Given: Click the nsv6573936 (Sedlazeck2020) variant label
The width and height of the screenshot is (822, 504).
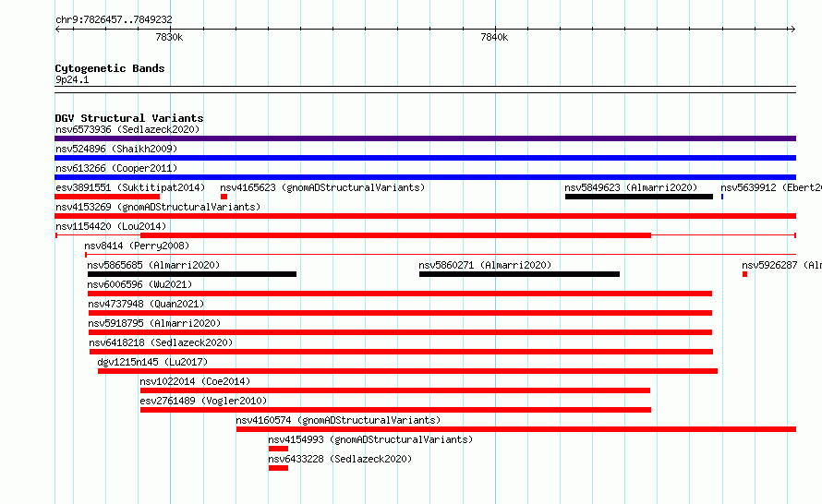Looking at the screenshot, I should (127, 129).
